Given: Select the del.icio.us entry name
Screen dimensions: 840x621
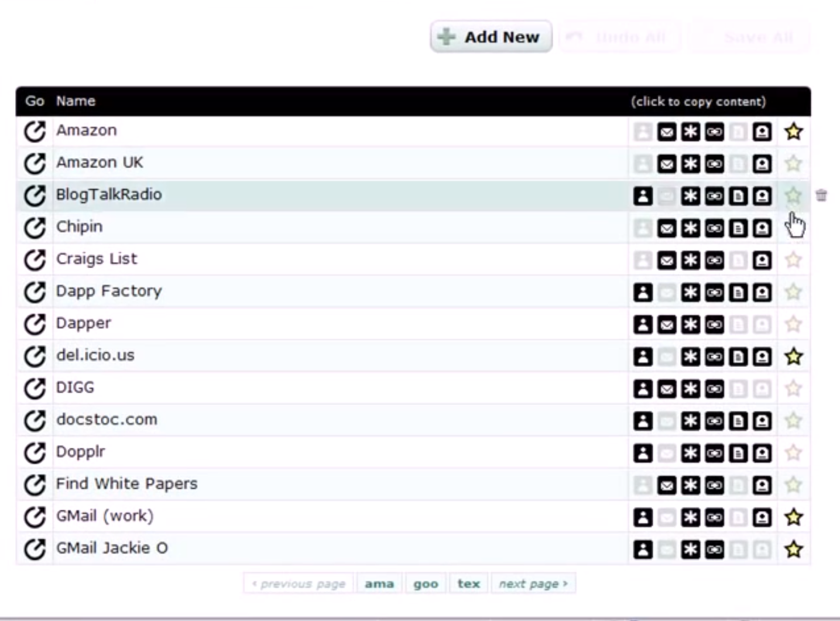Looking at the screenshot, I should pyautogui.click(x=95, y=355).
